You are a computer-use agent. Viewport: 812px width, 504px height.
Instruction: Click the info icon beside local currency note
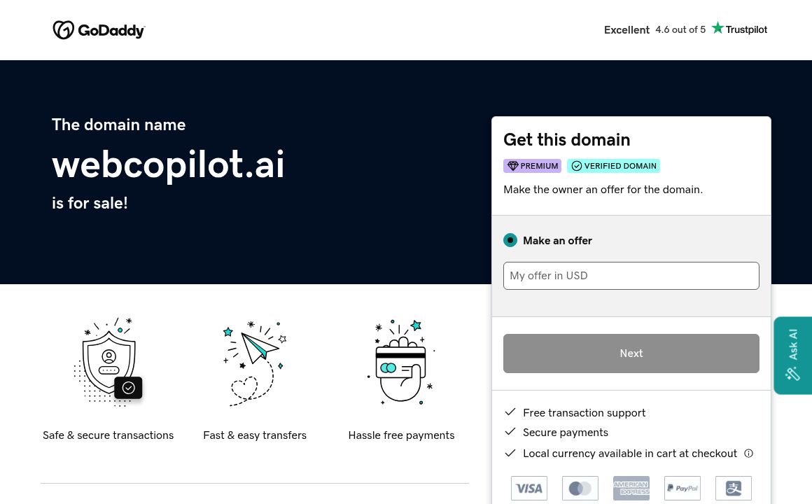point(748,453)
